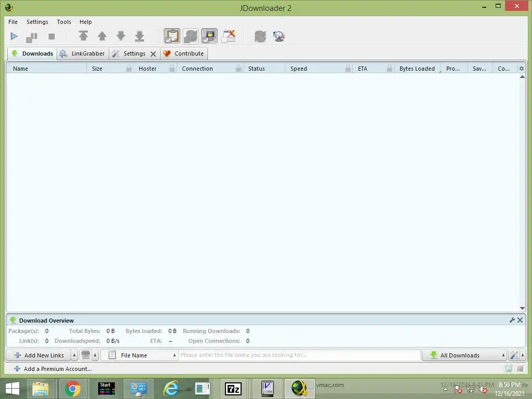Move selected entry up one position
This screenshot has width=532, height=399.
102,36
